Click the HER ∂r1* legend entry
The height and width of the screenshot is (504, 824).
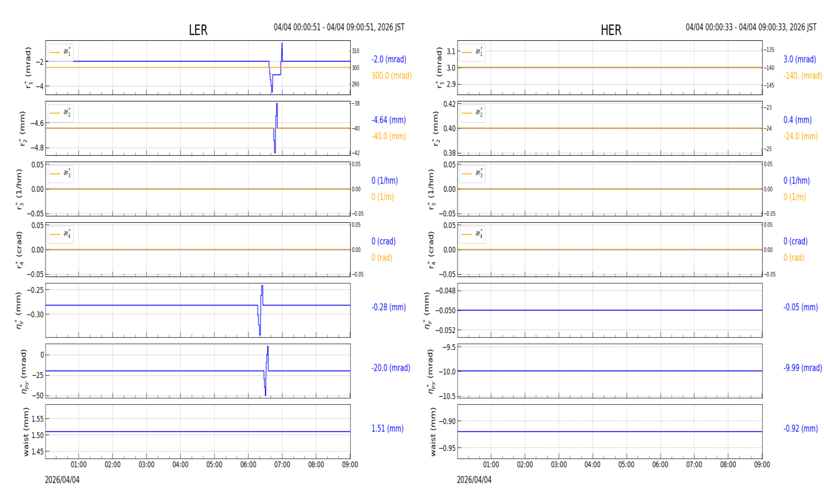473,52
